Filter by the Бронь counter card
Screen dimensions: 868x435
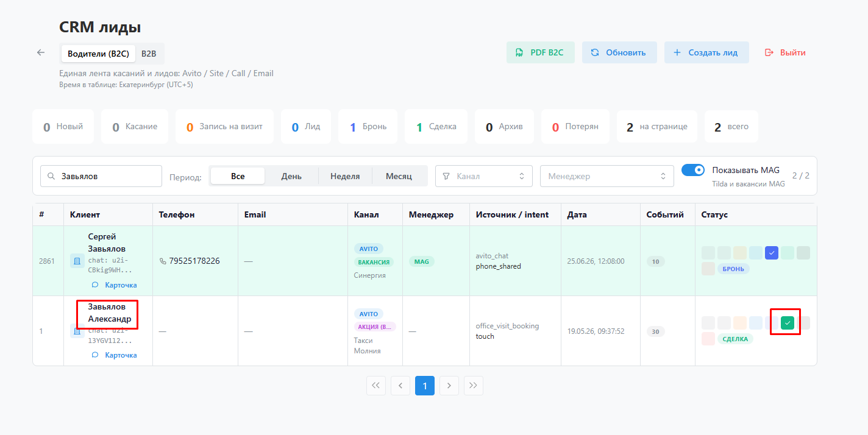point(368,127)
